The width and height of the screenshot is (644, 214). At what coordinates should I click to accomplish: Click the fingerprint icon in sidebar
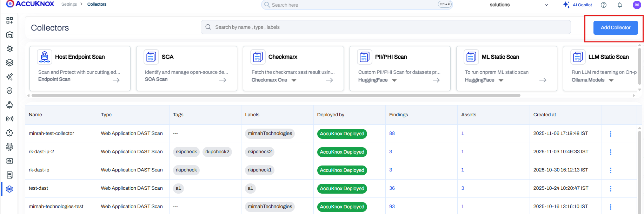[9, 147]
